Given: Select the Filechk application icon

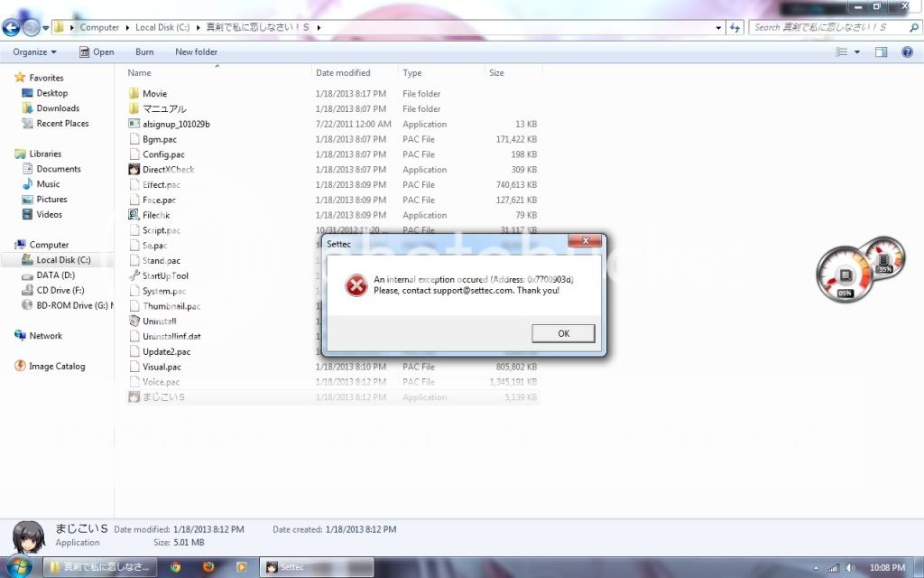Looking at the screenshot, I should click(134, 215).
